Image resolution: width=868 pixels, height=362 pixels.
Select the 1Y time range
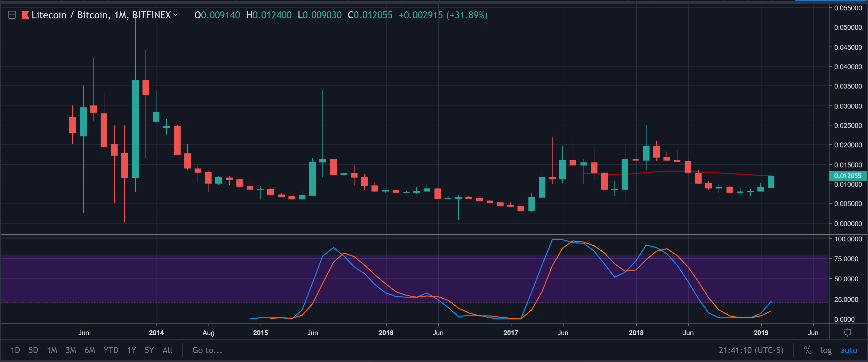coord(131,350)
